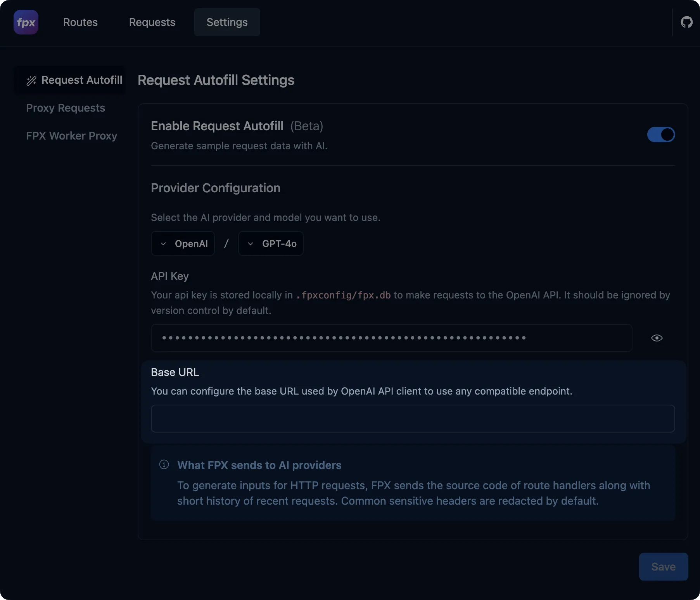Click the (Beta) label text
This screenshot has width=700, height=600.
pos(307,126)
